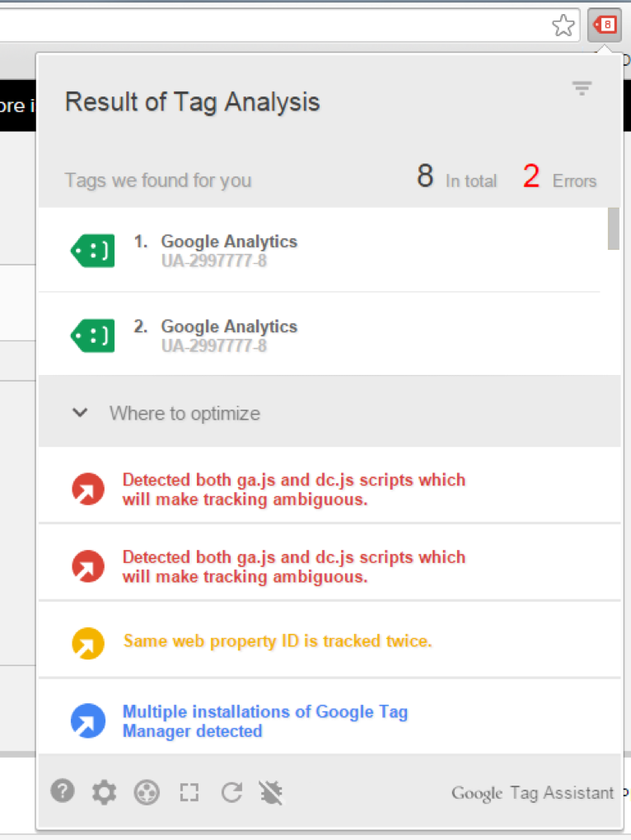Image resolution: width=631 pixels, height=840 pixels.
Task: Click the tag list scrollbar thumb
Action: pyautogui.click(x=613, y=229)
